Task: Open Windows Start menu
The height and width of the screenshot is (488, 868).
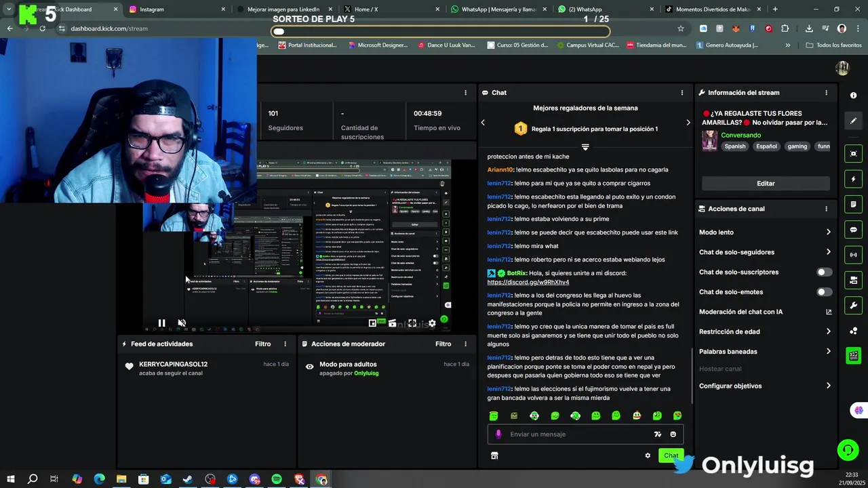Action: point(10,479)
